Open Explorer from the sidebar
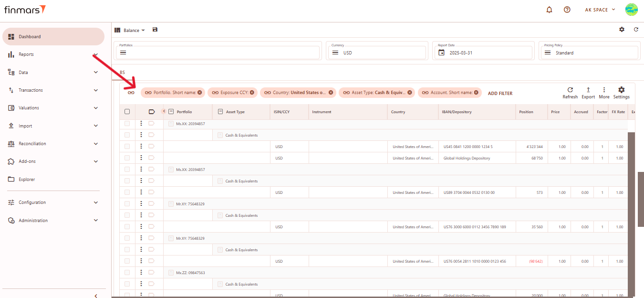Screen dimensions: 644x298 [x=27, y=180]
